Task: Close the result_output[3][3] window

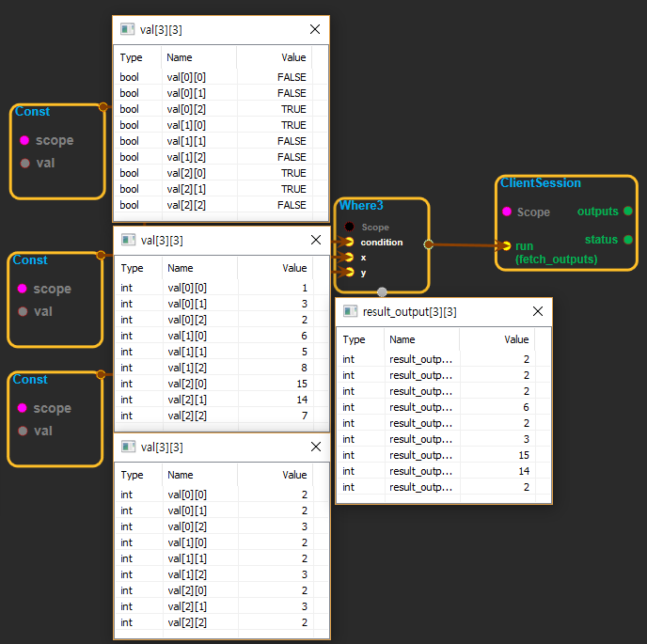Action: click(x=538, y=311)
